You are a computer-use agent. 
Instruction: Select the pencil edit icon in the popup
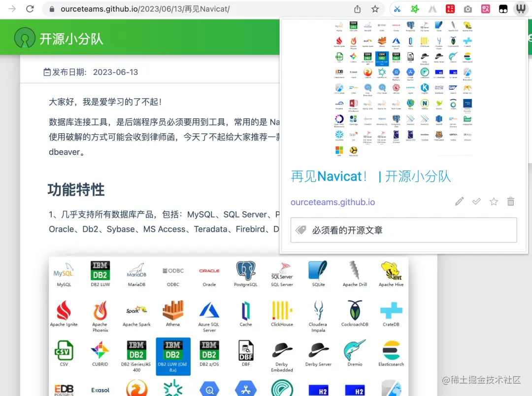click(x=459, y=201)
